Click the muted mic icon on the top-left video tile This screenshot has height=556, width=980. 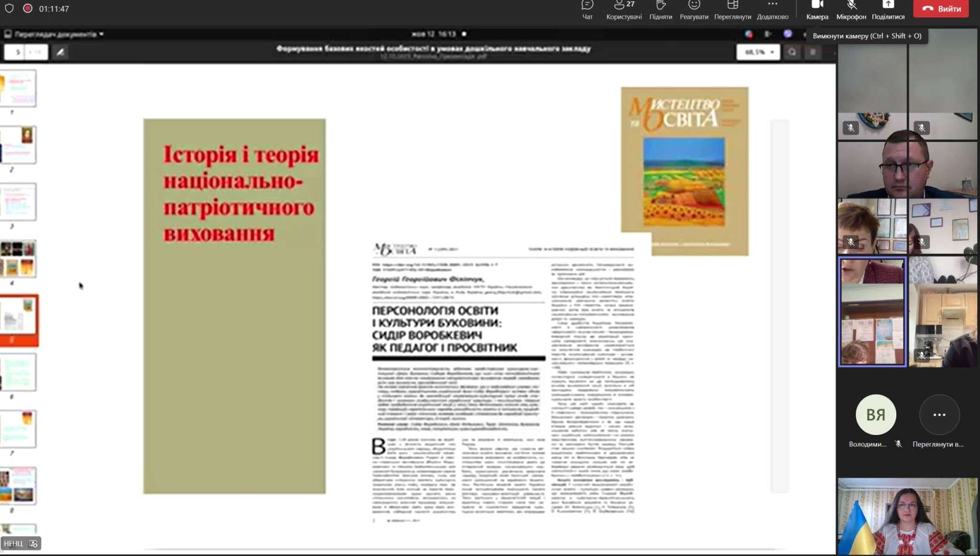click(x=851, y=127)
